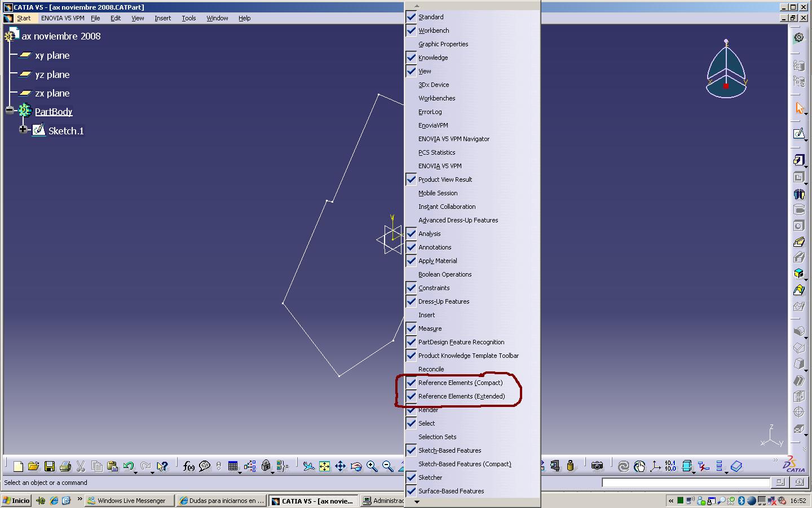812x508 pixels.
Task: Open the ENOVIA V5 VPM menu
Action: click(63, 18)
